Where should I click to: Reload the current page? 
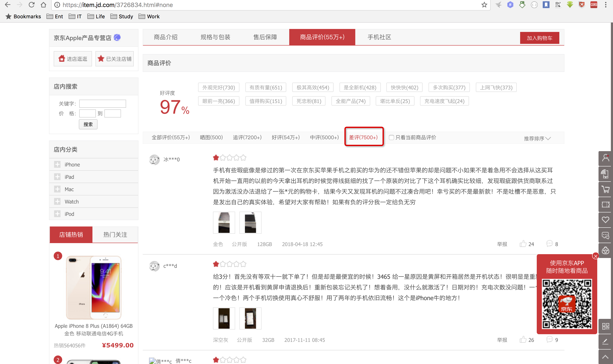click(31, 5)
